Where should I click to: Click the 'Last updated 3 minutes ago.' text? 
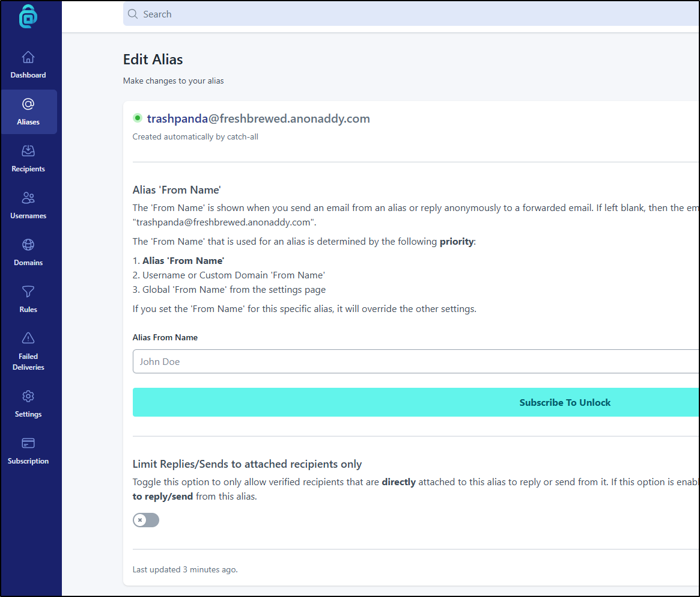[x=185, y=569]
